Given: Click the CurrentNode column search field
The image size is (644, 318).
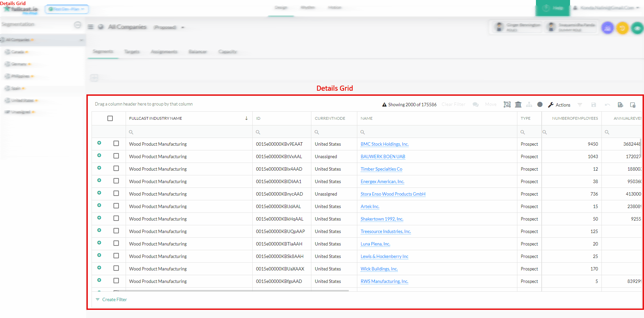Looking at the screenshot, I should [334, 132].
